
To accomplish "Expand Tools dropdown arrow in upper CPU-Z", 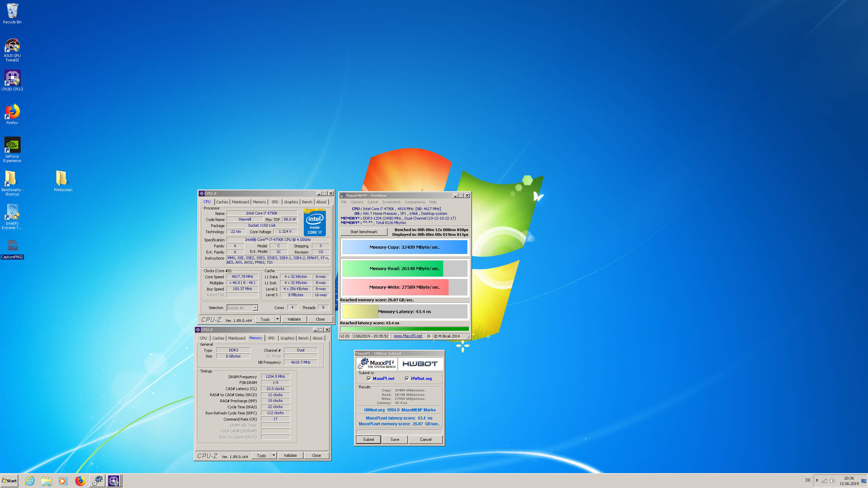I will [x=277, y=319].
